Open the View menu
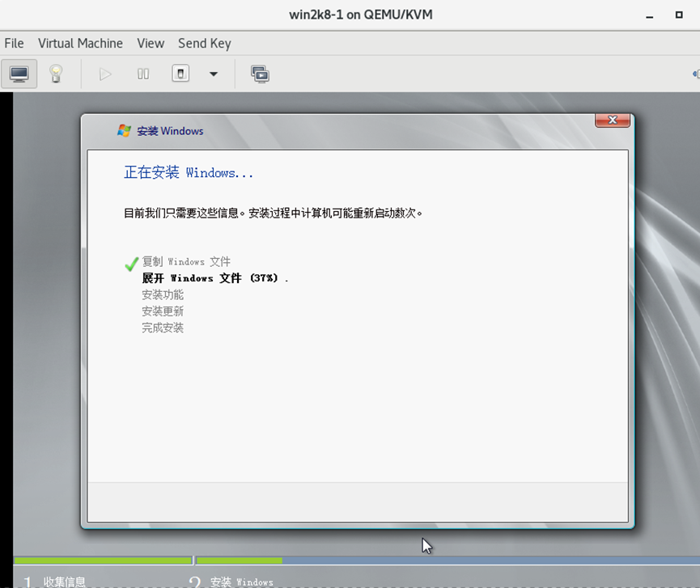The width and height of the screenshot is (700, 588). pyautogui.click(x=151, y=44)
